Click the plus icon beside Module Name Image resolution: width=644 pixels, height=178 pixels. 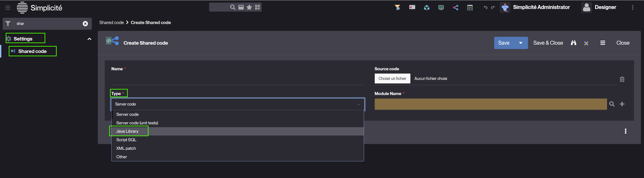point(622,104)
